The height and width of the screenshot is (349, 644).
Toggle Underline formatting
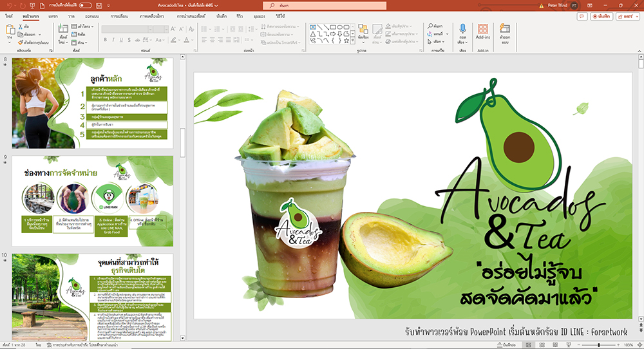tap(121, 40)
